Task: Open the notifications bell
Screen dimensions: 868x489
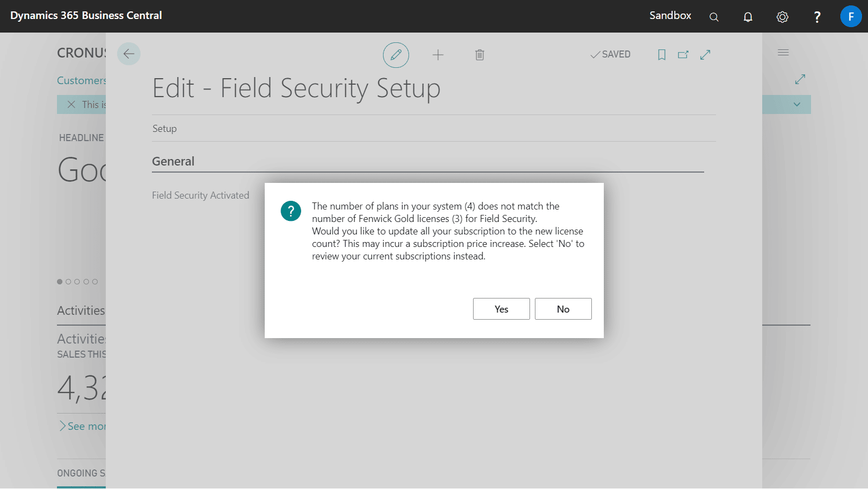Action: tap(748, 17)
